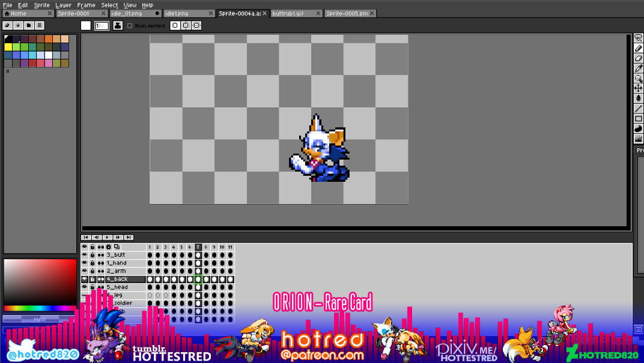644x363 pixels.
Task: Open the ink type selector
Action: click(118, 25)
